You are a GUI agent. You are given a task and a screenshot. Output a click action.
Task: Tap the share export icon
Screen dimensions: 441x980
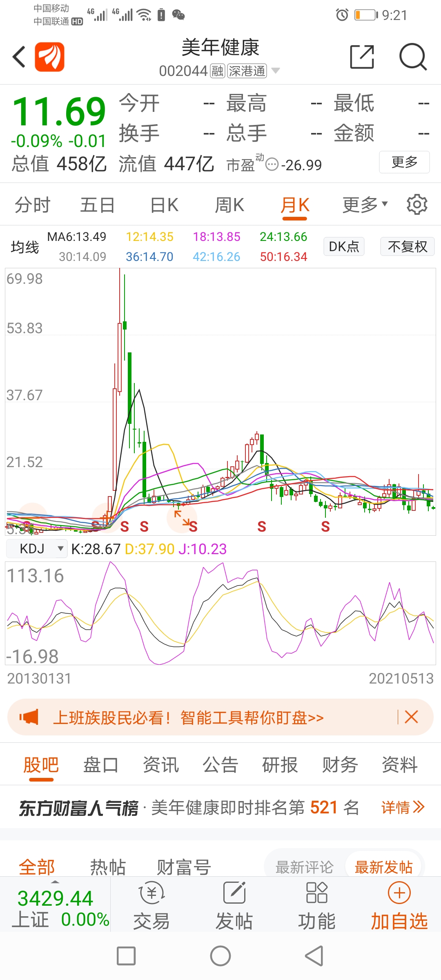click(x=362, y=57)
